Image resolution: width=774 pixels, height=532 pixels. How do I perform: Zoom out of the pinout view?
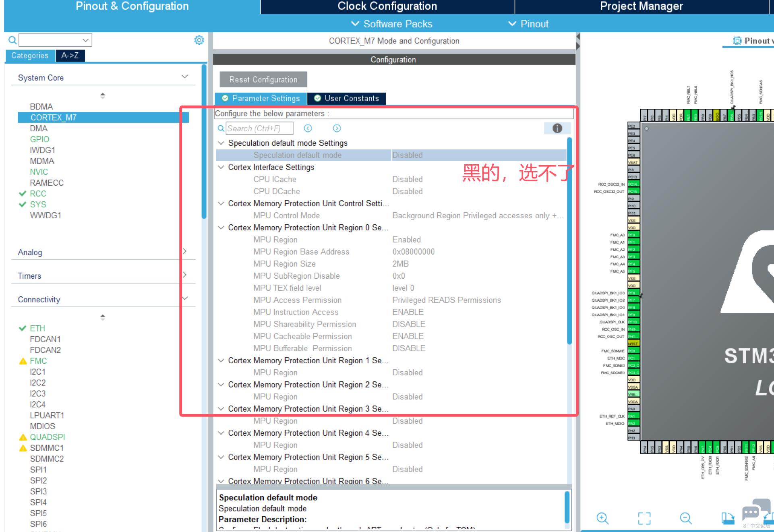[x=685, y=518]
